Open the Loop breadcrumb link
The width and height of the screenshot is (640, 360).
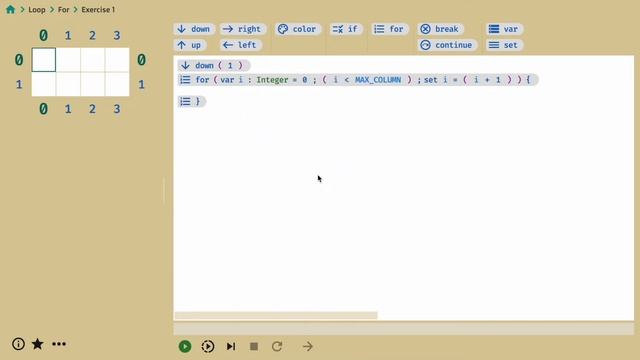point(37,9)
